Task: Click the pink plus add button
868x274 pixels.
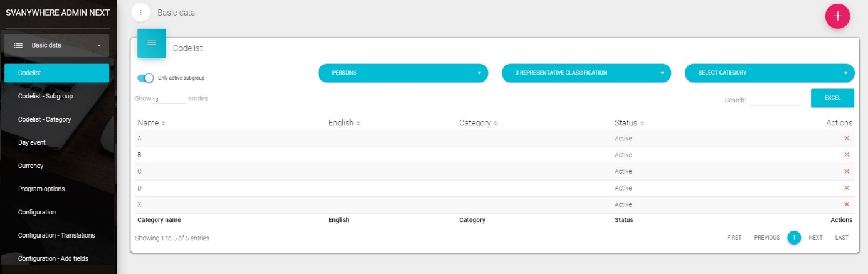Action: [837, 16]
